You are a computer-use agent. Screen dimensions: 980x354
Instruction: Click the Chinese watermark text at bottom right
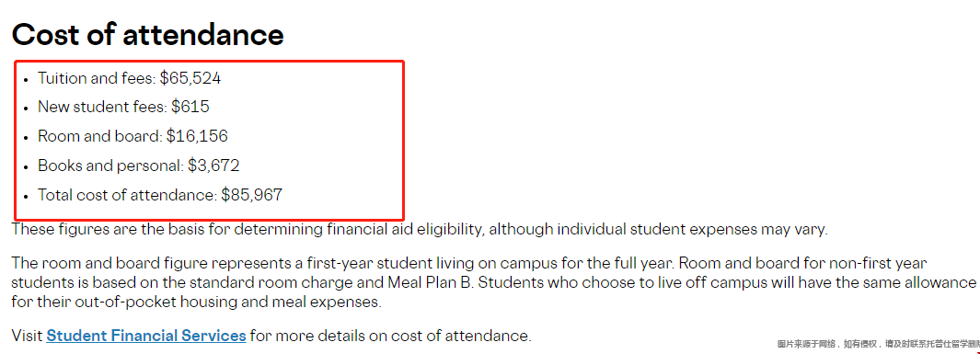click(x=878, y=344)
